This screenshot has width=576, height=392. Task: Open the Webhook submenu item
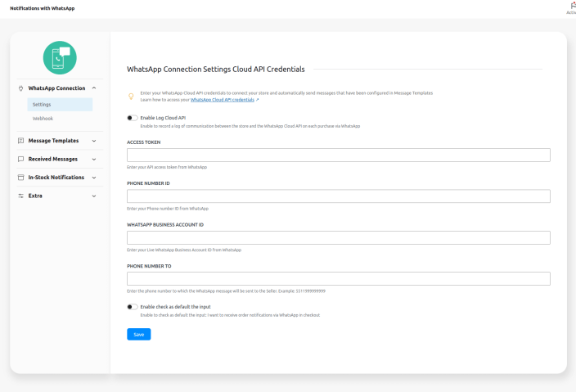coord(43,119)
